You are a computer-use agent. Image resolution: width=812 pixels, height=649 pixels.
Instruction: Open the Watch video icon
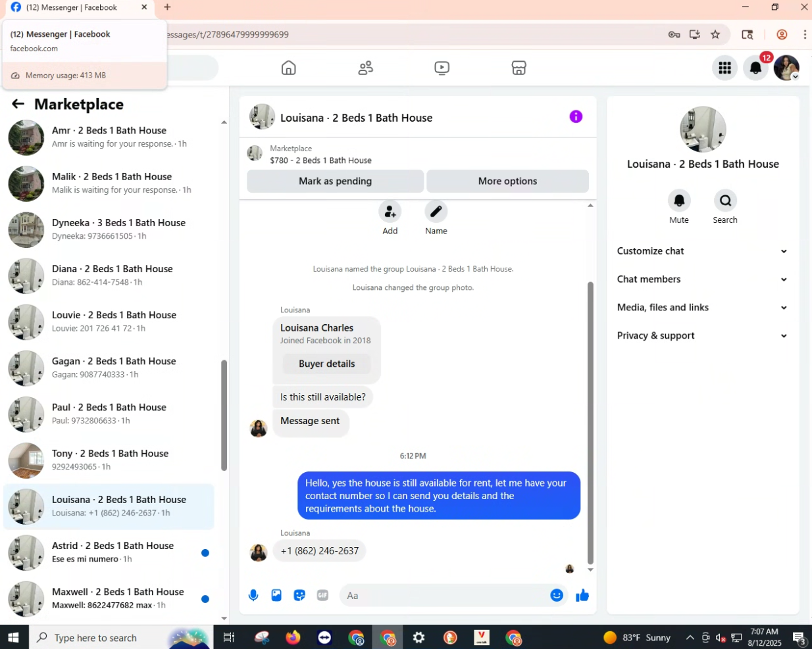(442, 68)
